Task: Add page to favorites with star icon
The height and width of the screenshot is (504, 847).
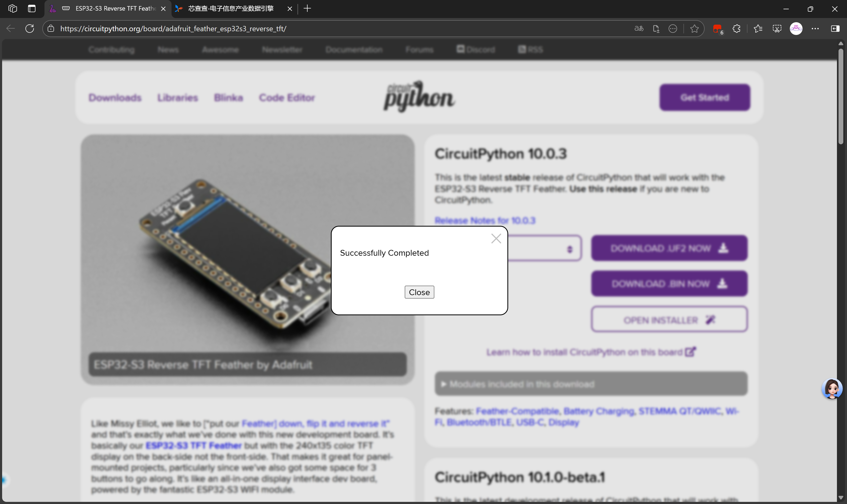Action: click(694, 29)
